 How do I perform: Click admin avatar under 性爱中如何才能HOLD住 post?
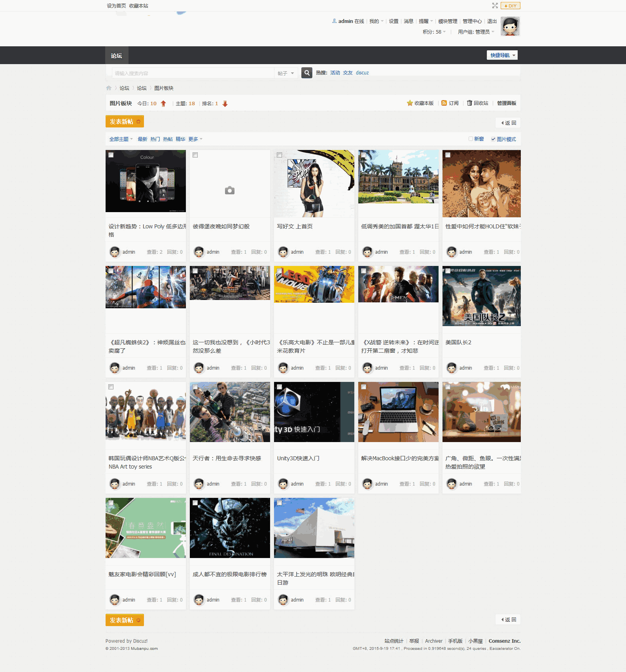[452, 252]
